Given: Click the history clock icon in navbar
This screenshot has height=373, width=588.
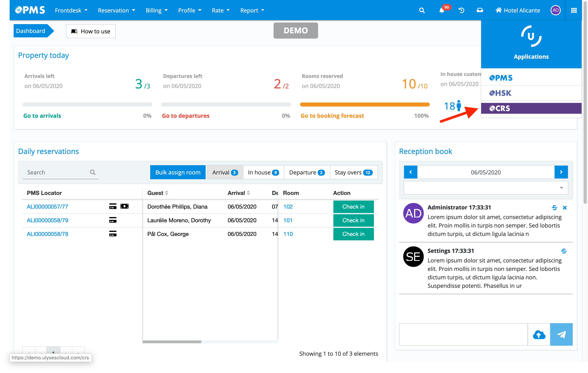Looking at the screenshot, I should click(461, 10).
